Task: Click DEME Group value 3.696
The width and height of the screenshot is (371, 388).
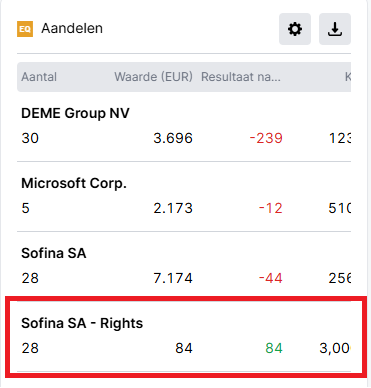Action: click(173, 138)
